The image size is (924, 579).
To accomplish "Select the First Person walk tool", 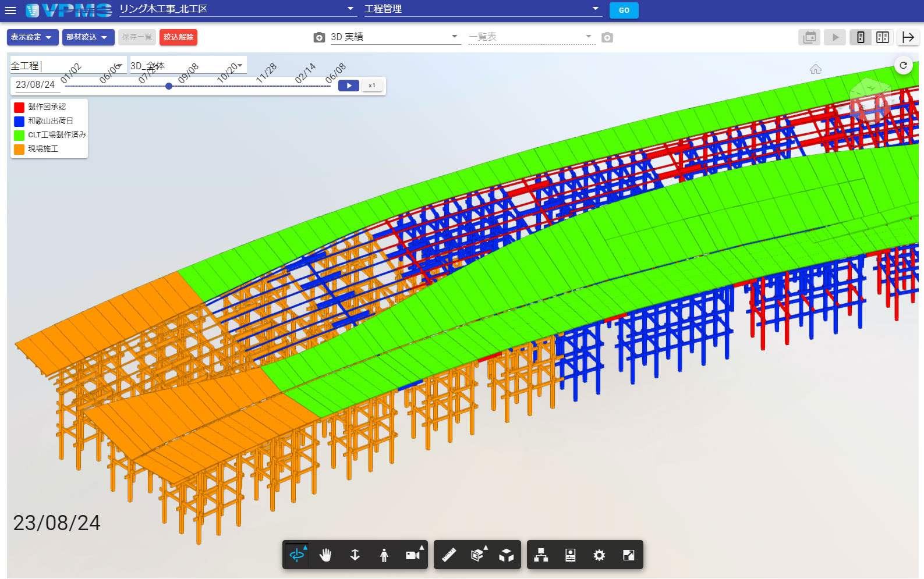I will (x=384, y=555).
